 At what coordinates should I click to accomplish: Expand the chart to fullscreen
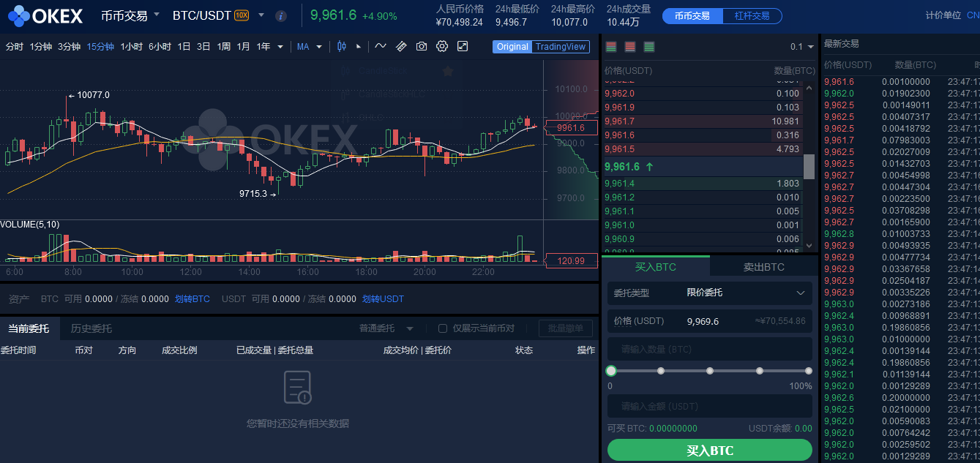click(x=462, y=46)
